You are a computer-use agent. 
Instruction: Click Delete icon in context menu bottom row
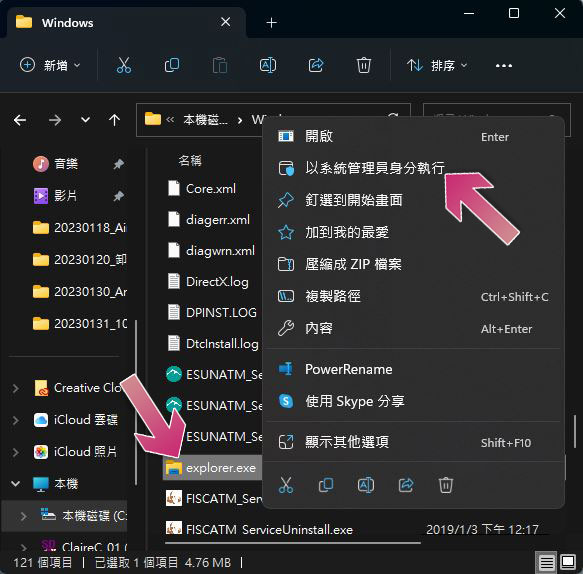[x=445, y=485]
